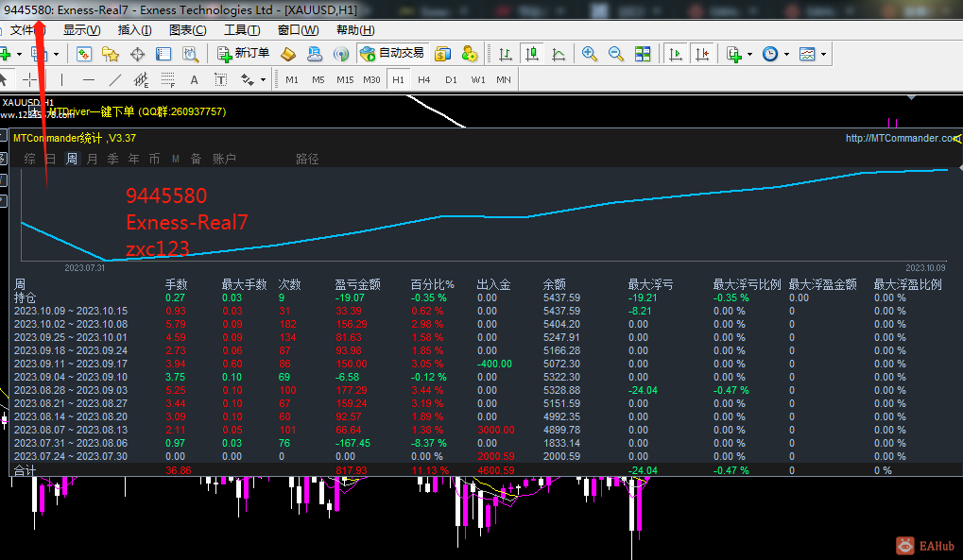Open the Terminal panel icon
This screenshot has height=560, width=963.
(x=163, y=54)
